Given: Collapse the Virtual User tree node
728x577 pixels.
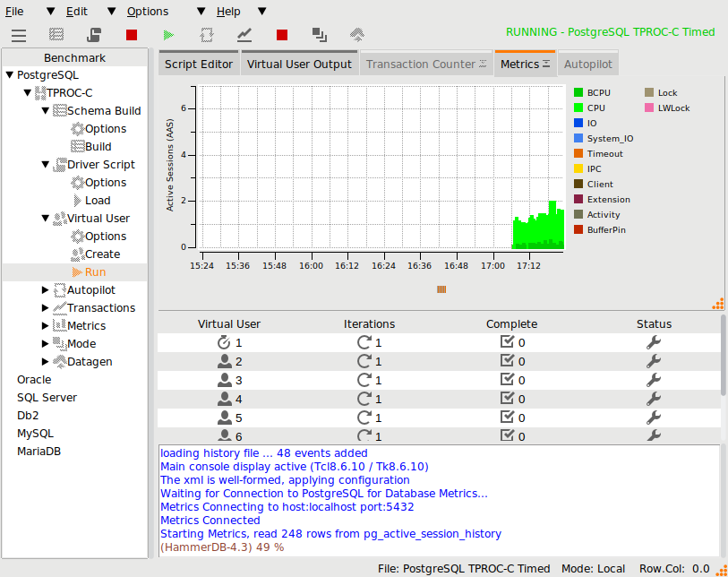Looking at the screenshot, I should [45, 219].
